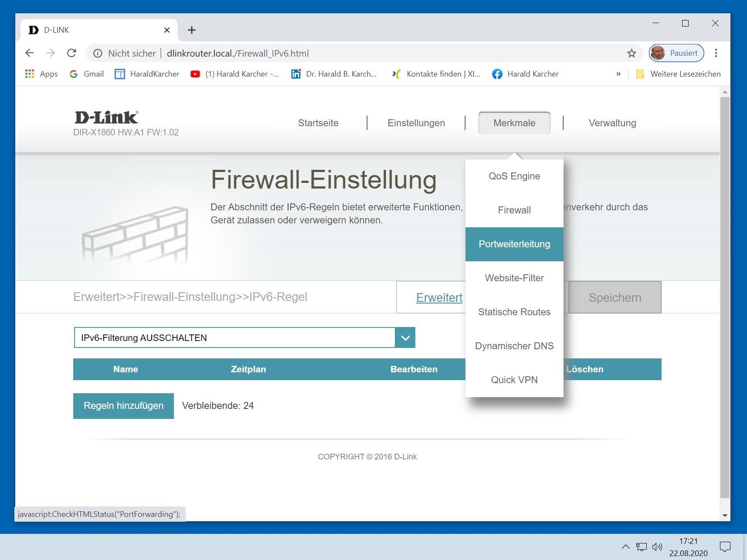Select QoS Engine from the Merkmale menu
The height and width of the screenshot is (560, 747).
514,176
